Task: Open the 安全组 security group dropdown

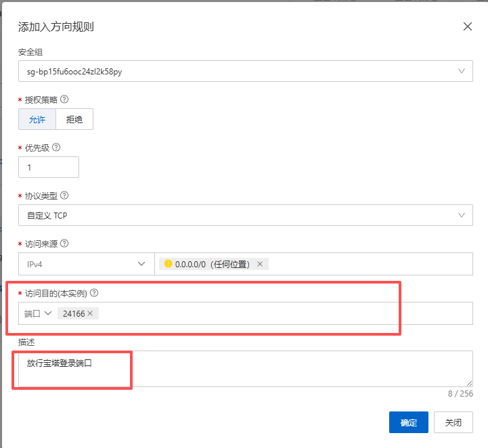Action: click(245, 71)
